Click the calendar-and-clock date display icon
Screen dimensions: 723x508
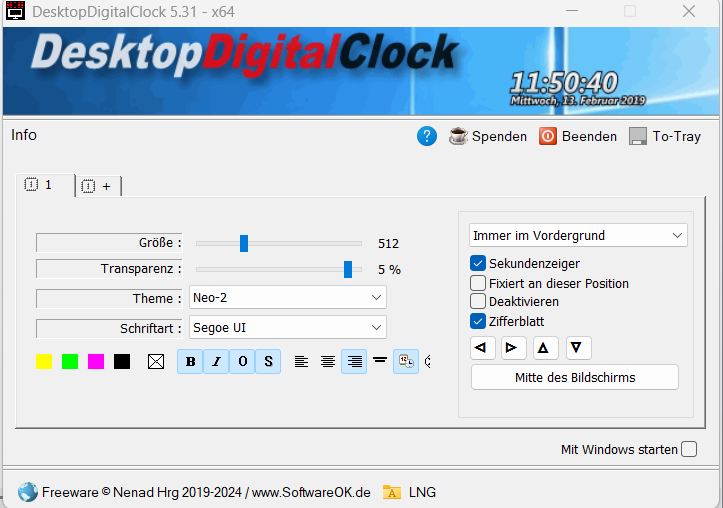[406, 361]
